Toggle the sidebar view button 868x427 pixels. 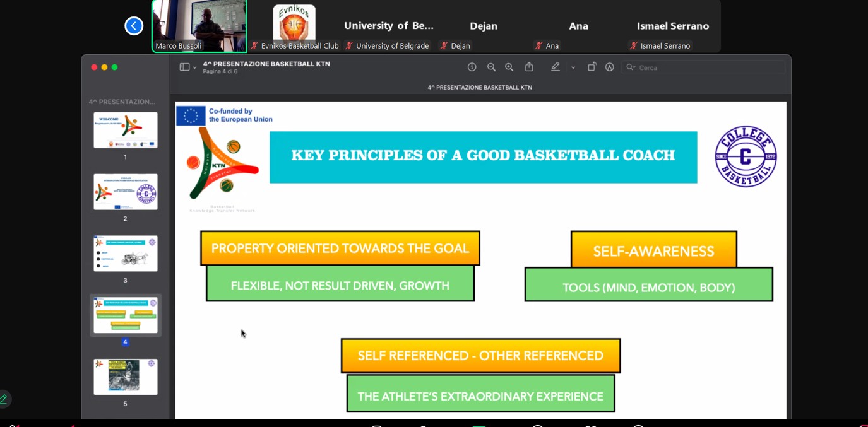pos(184,67)
